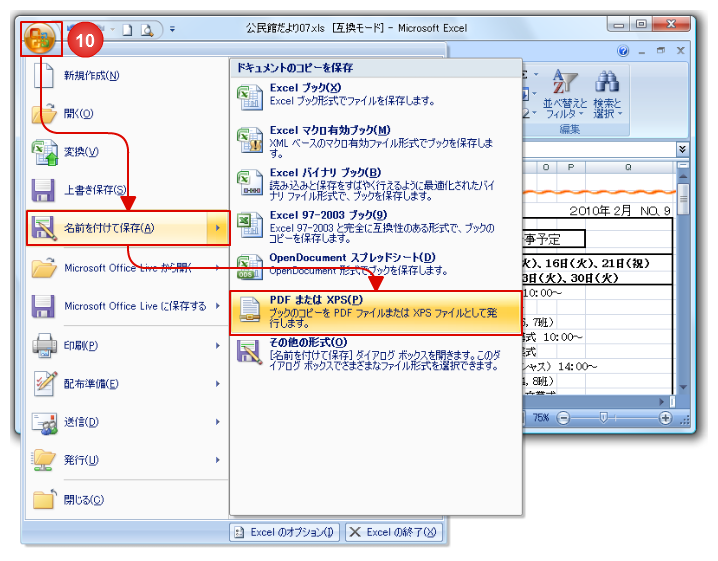Save as Excel 97-2003 ブック(9)
Viewport: 718px width, 561px height.
coord(375,227)
